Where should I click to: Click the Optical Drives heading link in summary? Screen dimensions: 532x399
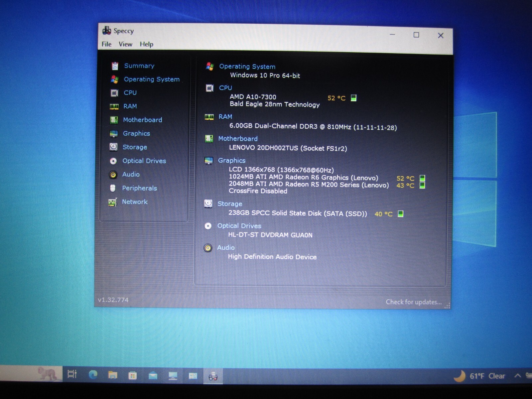(239, 226)
